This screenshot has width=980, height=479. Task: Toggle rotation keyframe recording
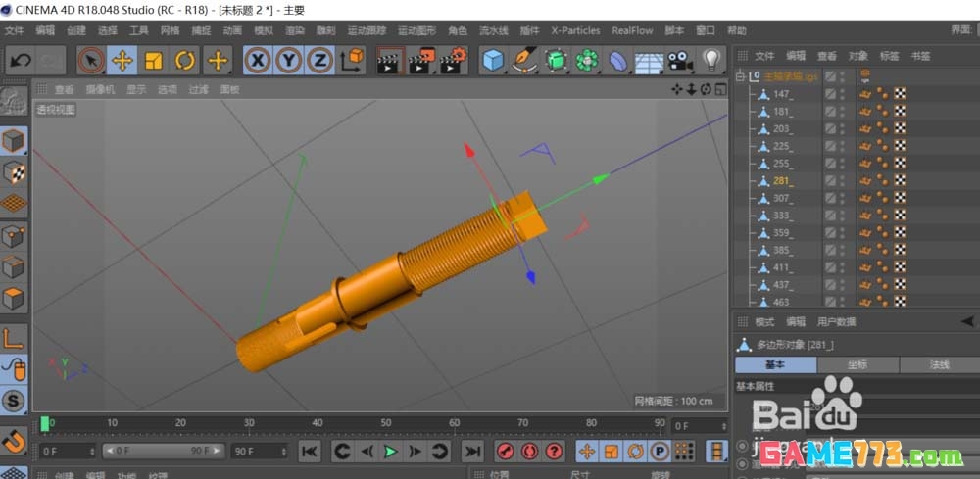(x=634, y=451)
